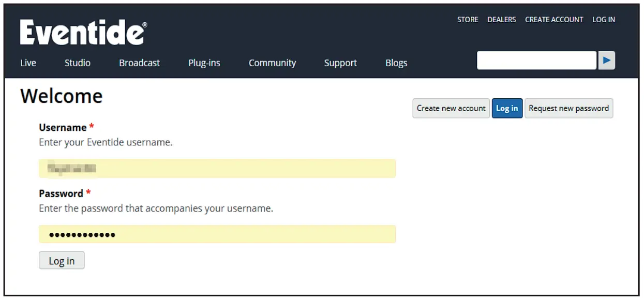Viewport: 644px width, 300px height.
Task: Click into the Username field
Action: pos(217,168)
